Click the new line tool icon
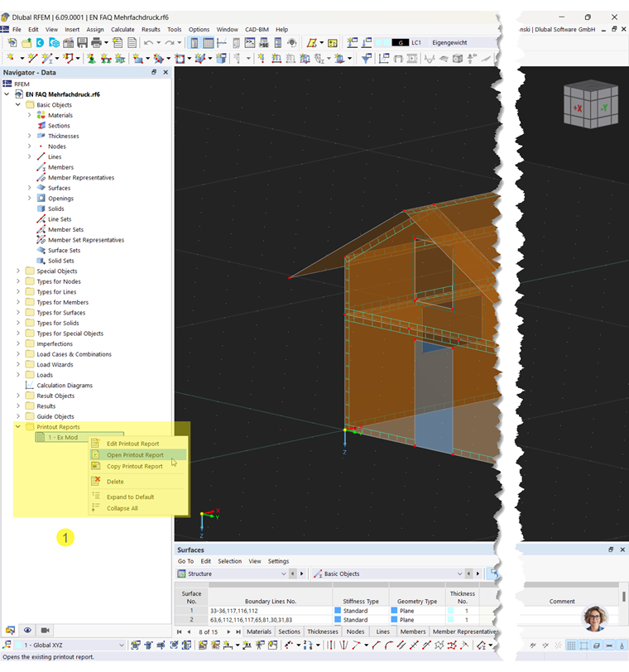This screenshot has height=672, width=629. coord(32,58)
